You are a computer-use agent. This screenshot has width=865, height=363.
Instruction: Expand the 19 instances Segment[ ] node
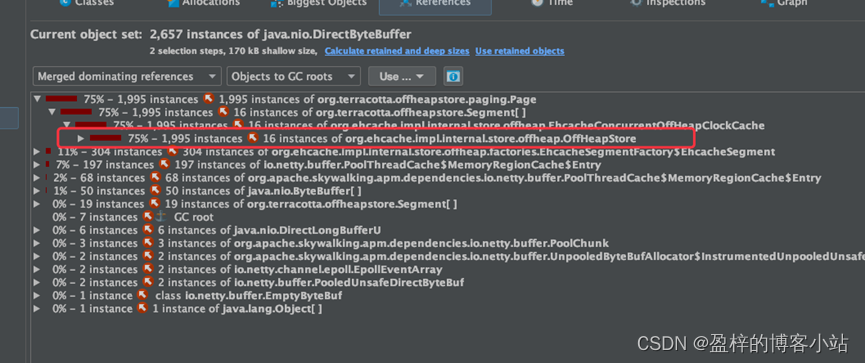[x=37, y=204]
